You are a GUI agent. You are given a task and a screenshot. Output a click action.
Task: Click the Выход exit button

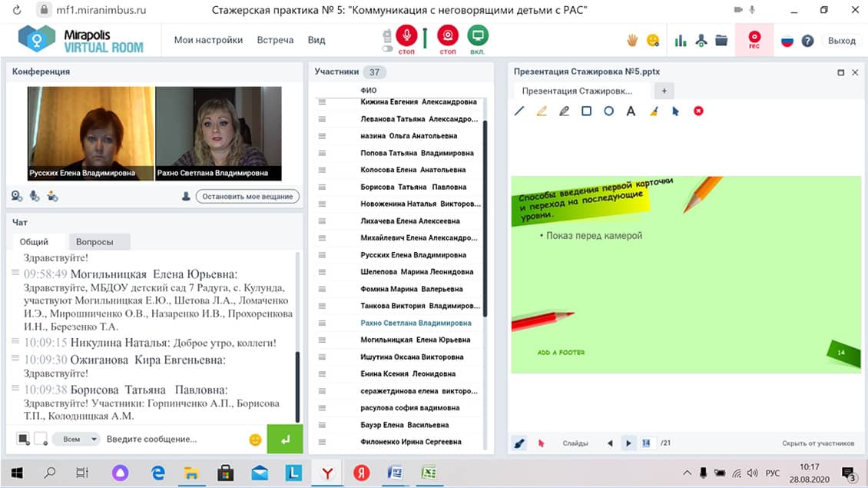(841, 41)
